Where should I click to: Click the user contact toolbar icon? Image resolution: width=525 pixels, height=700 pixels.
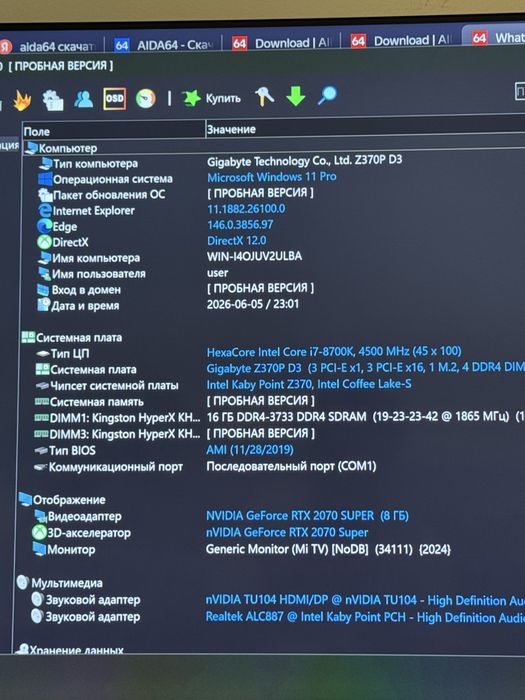click(83, 99)
